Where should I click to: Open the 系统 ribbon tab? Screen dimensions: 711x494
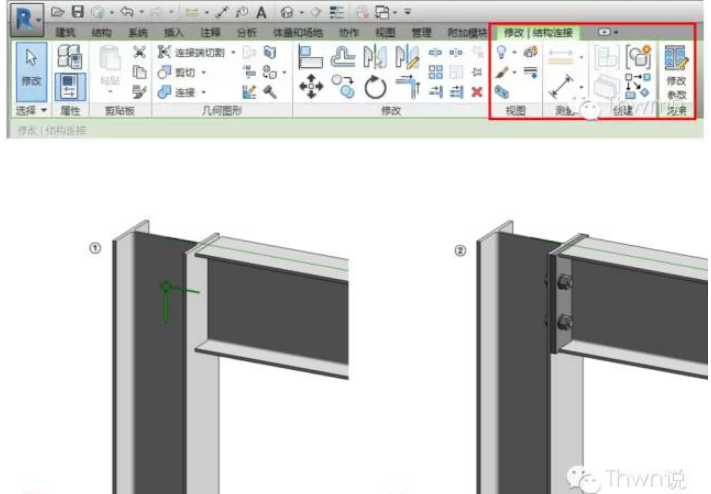(137, 33)
